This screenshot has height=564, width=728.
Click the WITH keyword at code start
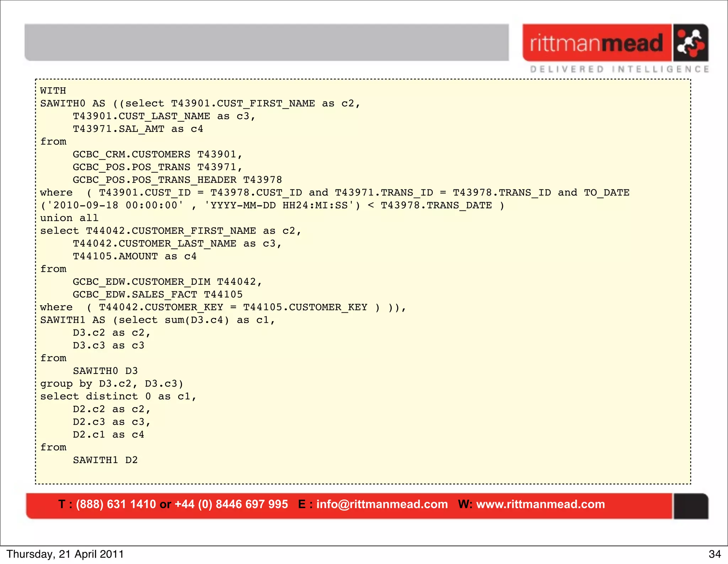[x=53, y=91]
